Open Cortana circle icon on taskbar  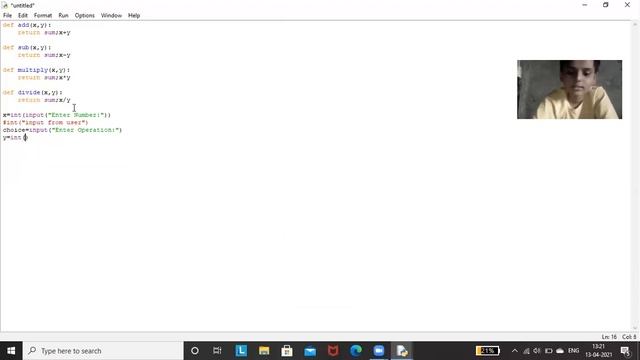click(x=195, y=351)
